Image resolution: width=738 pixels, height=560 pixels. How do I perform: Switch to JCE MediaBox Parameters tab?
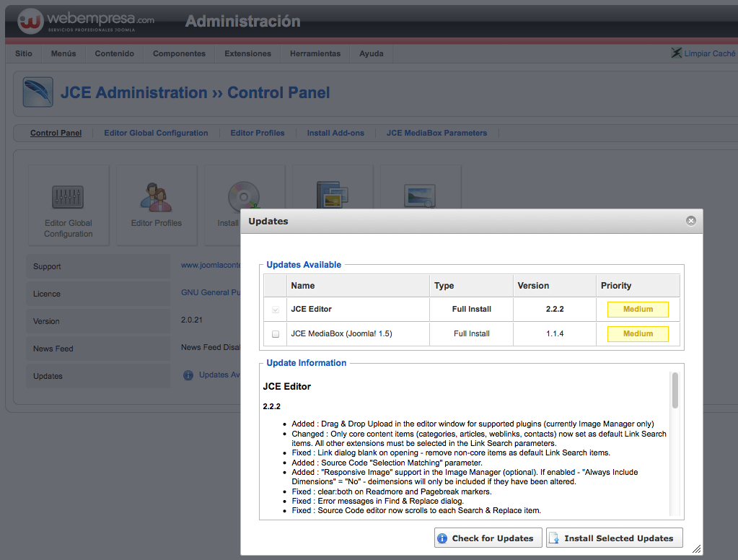coord(436,133)
